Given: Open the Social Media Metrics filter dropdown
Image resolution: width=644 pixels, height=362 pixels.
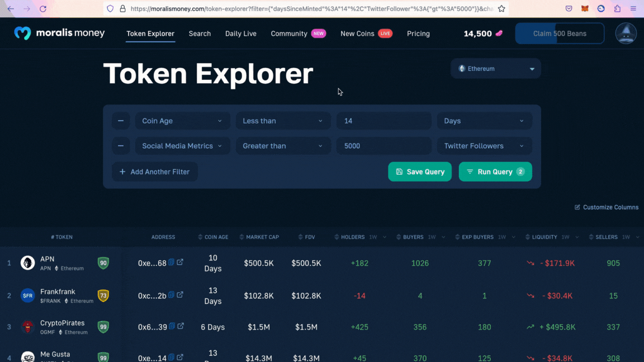Looking at the screenshot, I should tap(182, 146).
